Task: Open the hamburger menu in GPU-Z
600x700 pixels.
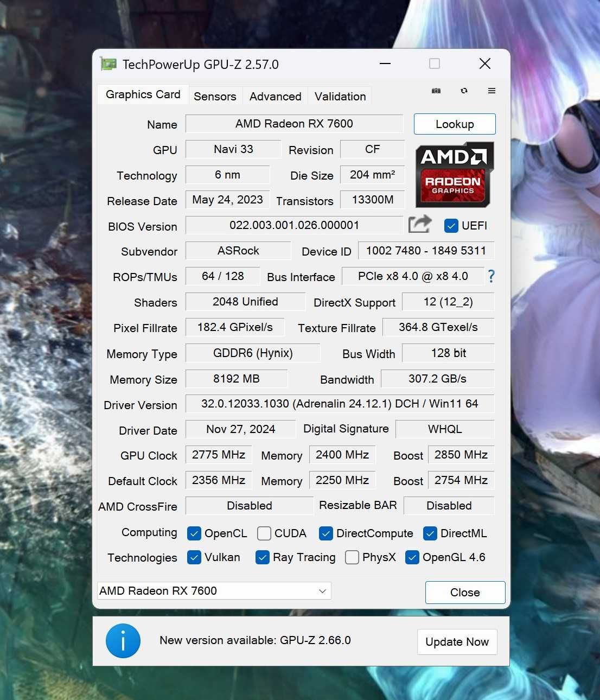Action: (x=492, y=91)
